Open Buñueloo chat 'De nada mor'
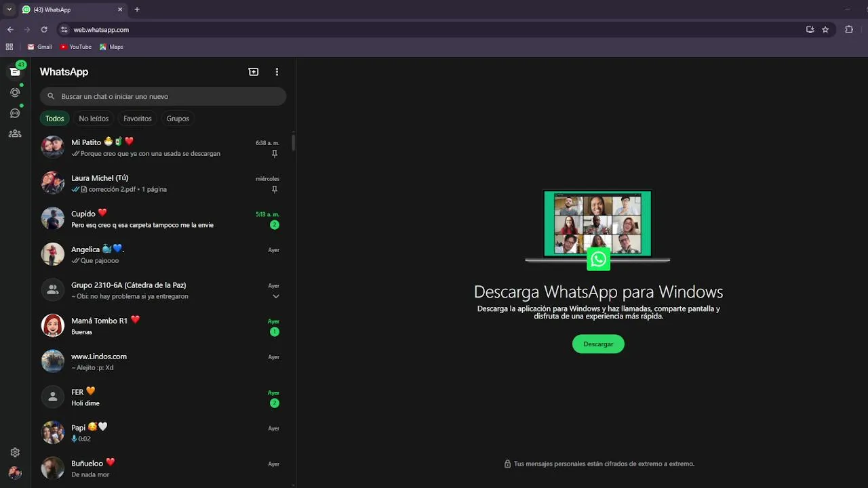 coord(163,468)
